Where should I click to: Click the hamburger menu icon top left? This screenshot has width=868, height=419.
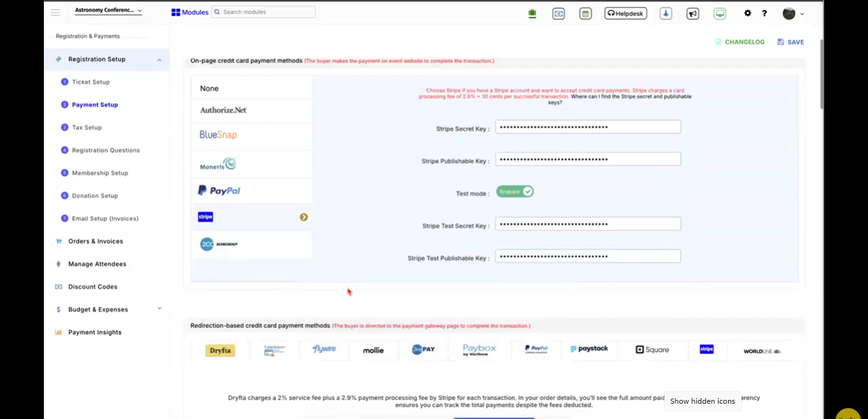click(55, 11)
